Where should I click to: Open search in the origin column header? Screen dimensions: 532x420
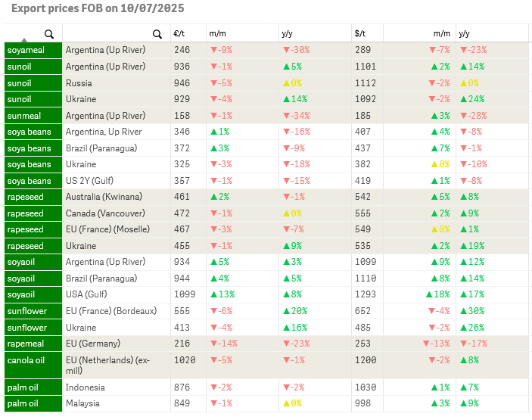157,34
